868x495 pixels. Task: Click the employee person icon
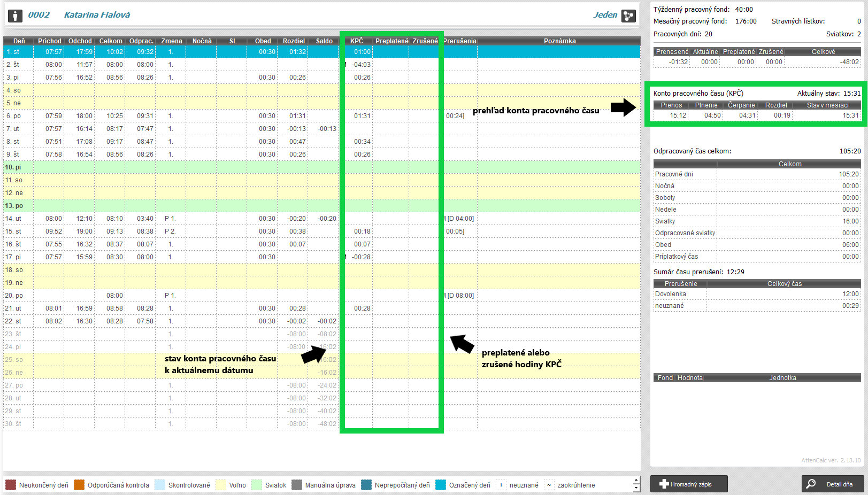[x=15, y=16]
